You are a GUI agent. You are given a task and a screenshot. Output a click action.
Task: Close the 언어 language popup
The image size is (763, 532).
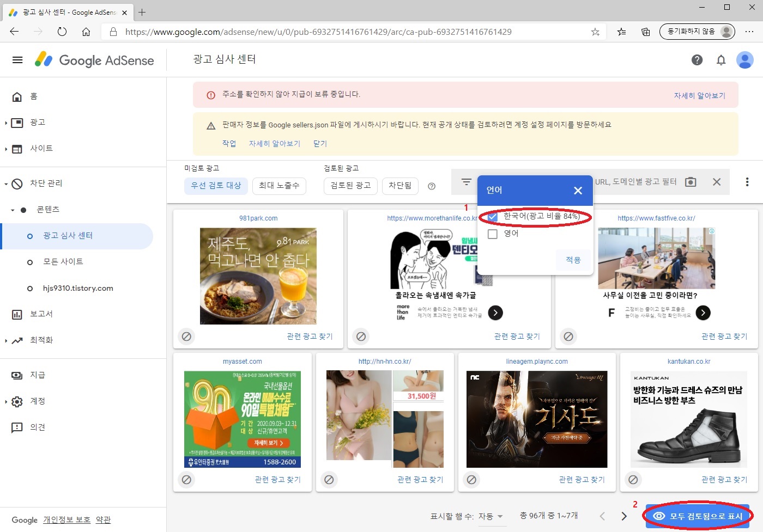click(x=578, y=191)
